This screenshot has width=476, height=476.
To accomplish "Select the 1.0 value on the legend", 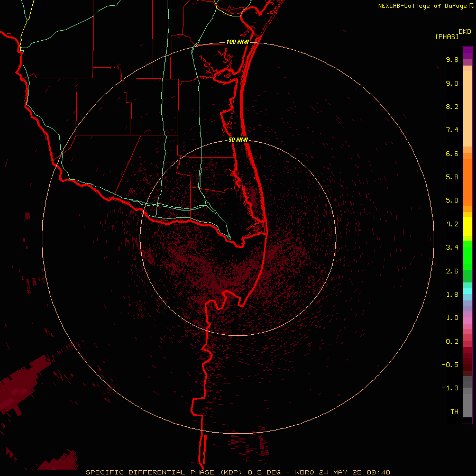I will point(452,318).
